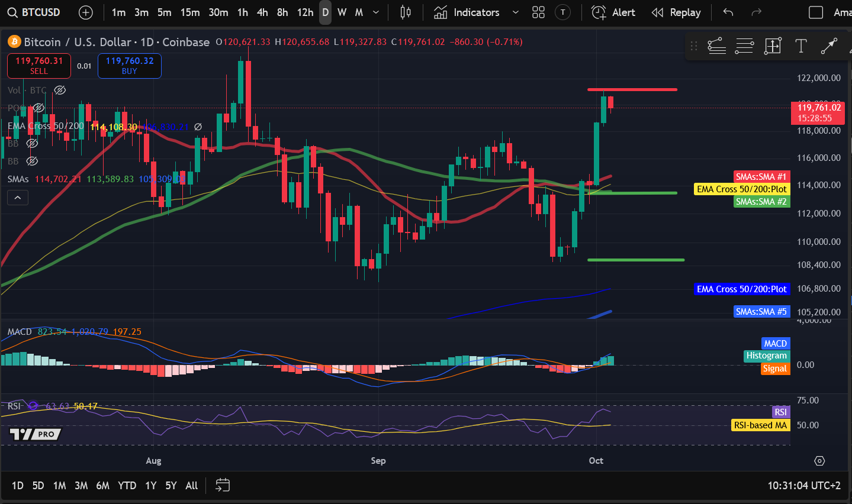Undo the last chart action
Screen dimensions: 852x504
(x=728, y=12)
